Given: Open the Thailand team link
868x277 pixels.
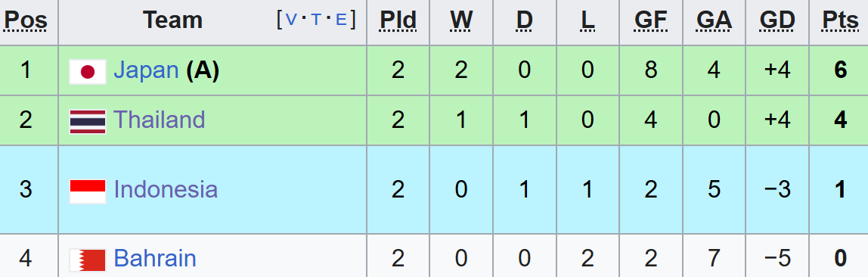Looking at the screenshot, I should (x=160, y=120).
